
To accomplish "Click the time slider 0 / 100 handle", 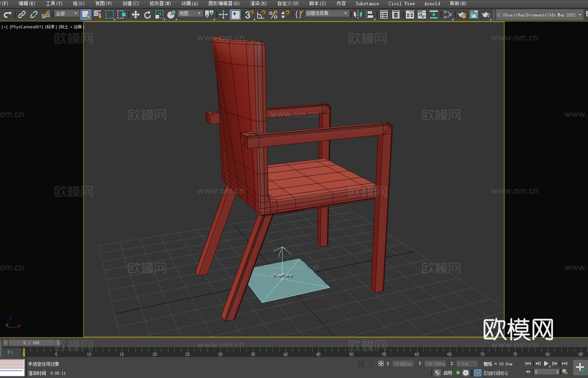I will coord(32,343).
